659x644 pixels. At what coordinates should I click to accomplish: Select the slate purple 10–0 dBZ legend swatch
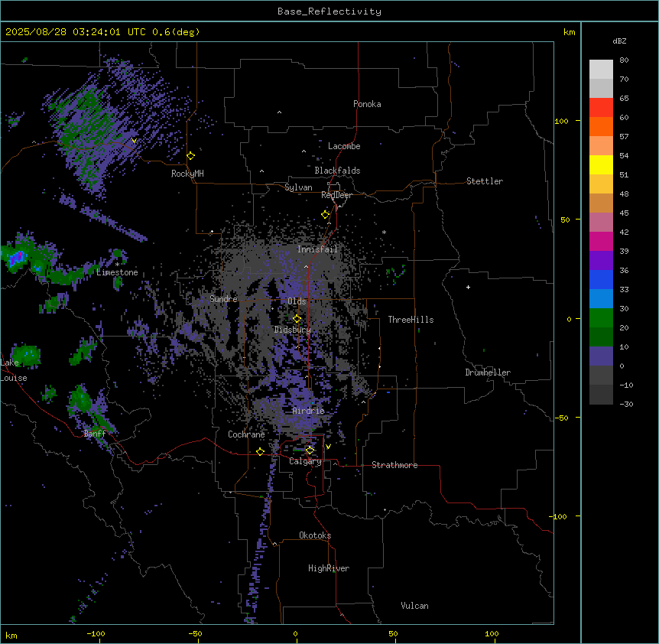coord(601,356)
